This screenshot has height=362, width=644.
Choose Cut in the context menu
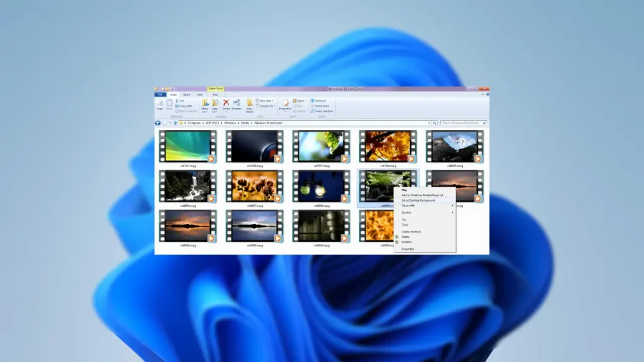tap(425, 219)
